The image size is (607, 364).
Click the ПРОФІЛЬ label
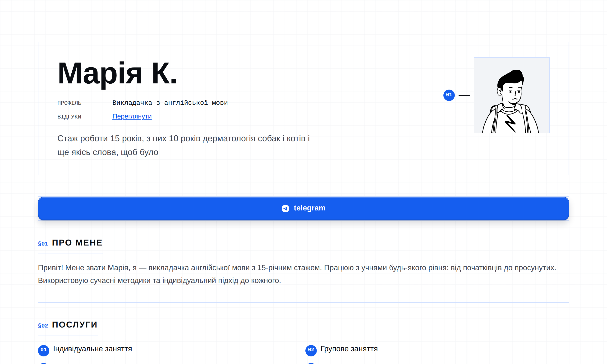[x=69, y=103]
